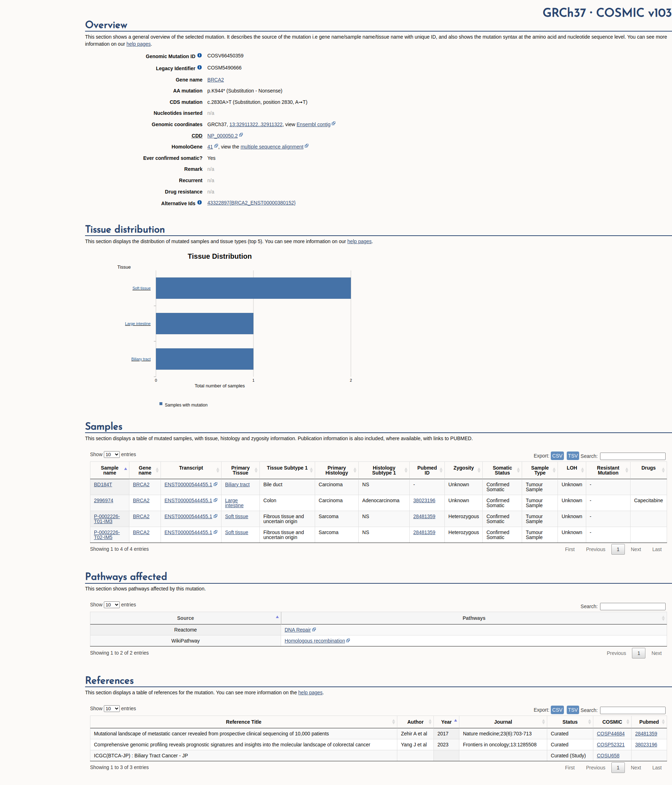Sort samples by Somatic Status
This screenshot has width=672, height=785.
502,470
